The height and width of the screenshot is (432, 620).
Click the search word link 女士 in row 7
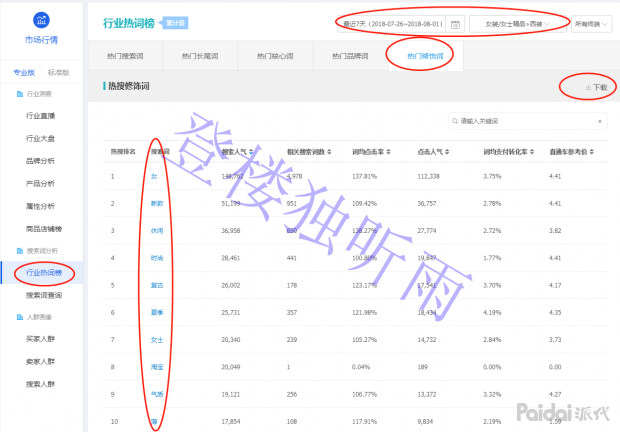(157, 340)
